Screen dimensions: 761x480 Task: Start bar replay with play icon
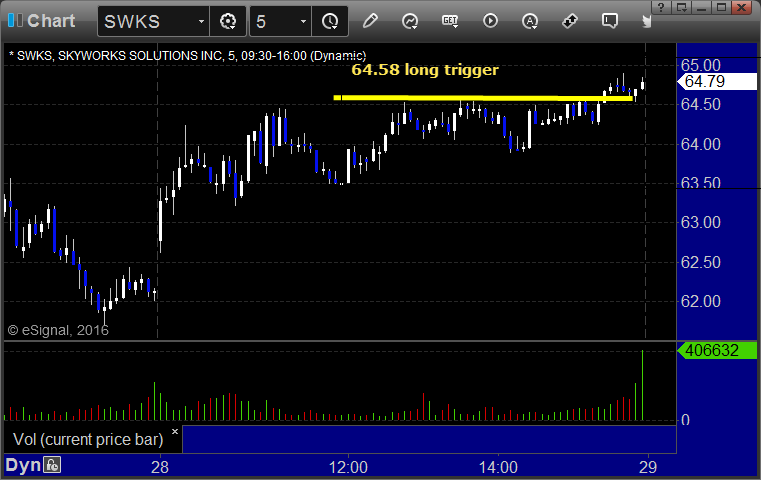490,21
